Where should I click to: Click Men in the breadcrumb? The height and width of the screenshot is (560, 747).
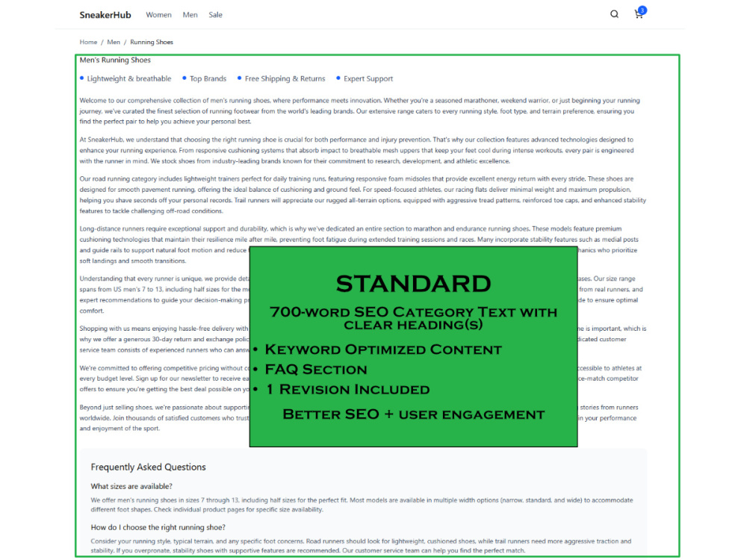click(114, 42)
